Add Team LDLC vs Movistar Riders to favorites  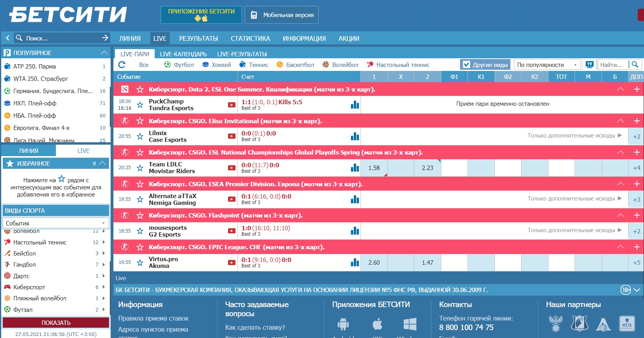(x=140, y=168)
